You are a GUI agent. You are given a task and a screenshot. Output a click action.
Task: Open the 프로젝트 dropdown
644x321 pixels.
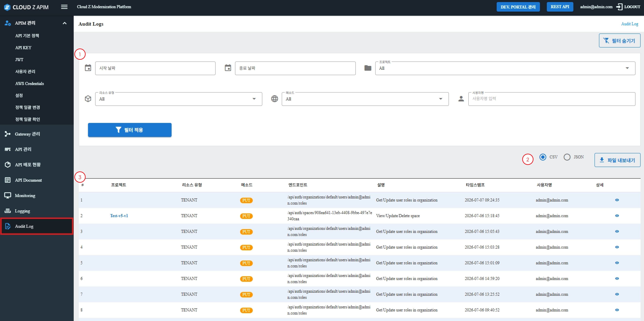(x=505, y=68)
